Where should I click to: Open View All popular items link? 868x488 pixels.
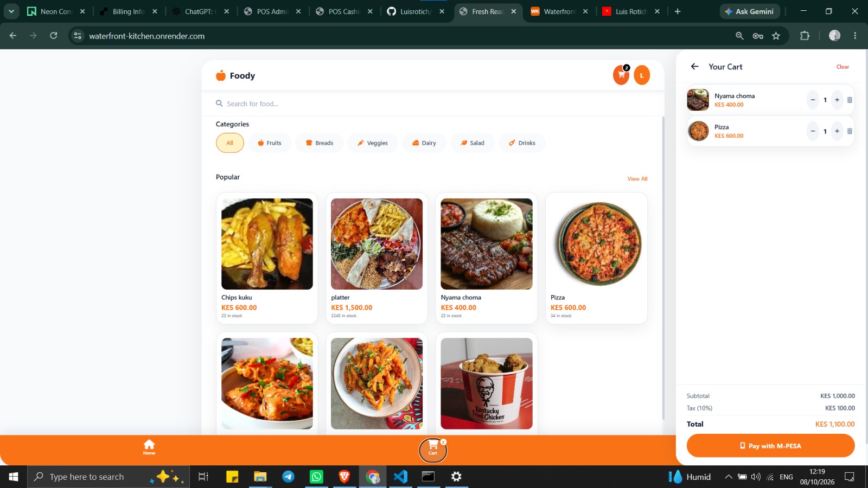pyautogui.click(x=637, y=178)
